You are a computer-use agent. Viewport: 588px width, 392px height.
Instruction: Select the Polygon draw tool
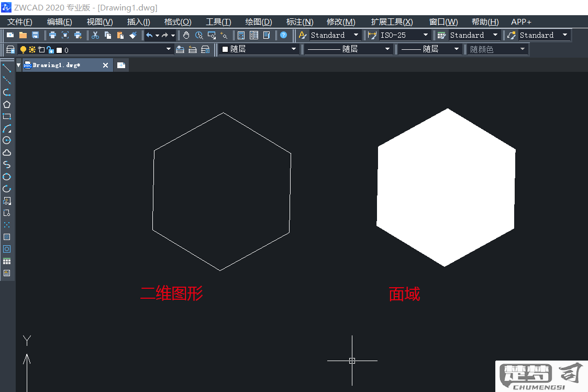[x=7, y=104]
